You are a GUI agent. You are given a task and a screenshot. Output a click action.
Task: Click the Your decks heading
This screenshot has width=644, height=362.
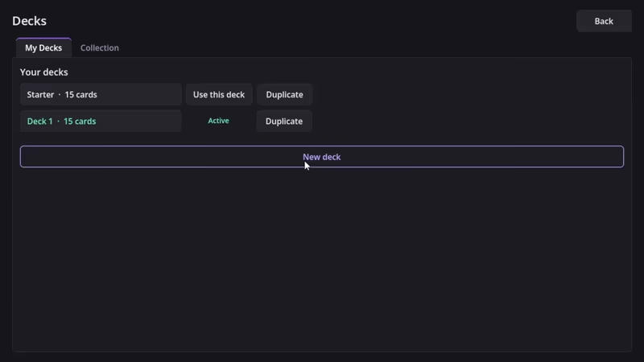tap(44, 72)
